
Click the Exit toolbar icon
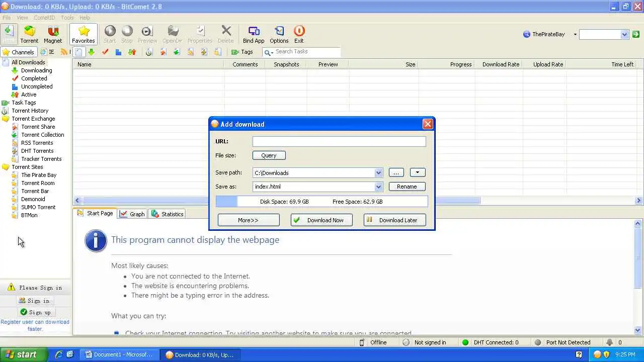point(299,34)
